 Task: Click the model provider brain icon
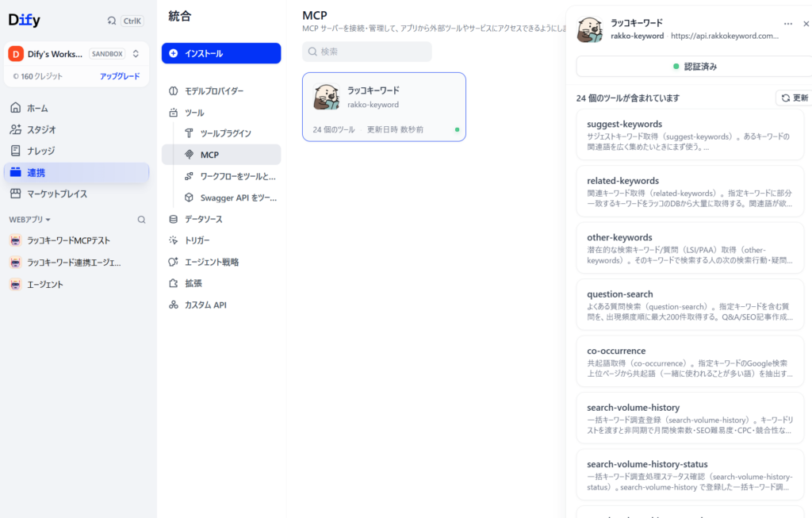[x=174, y=90]
